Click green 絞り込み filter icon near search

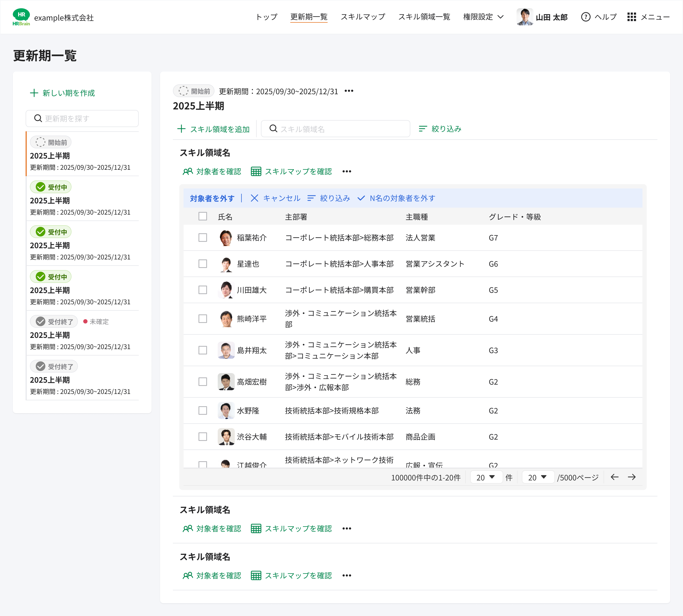tap(423, 129)
